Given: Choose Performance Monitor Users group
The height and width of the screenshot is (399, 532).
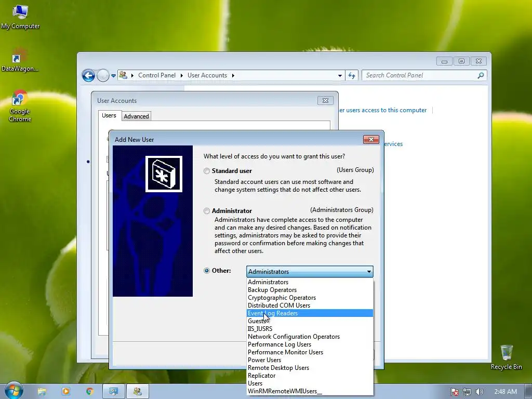Looking at the screenshot, I should click(x=310, y=352).
